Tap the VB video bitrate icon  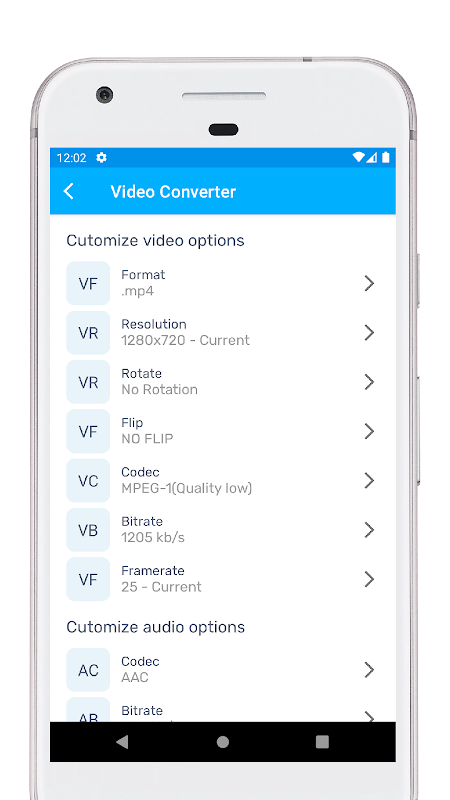[x=88, y=530]
